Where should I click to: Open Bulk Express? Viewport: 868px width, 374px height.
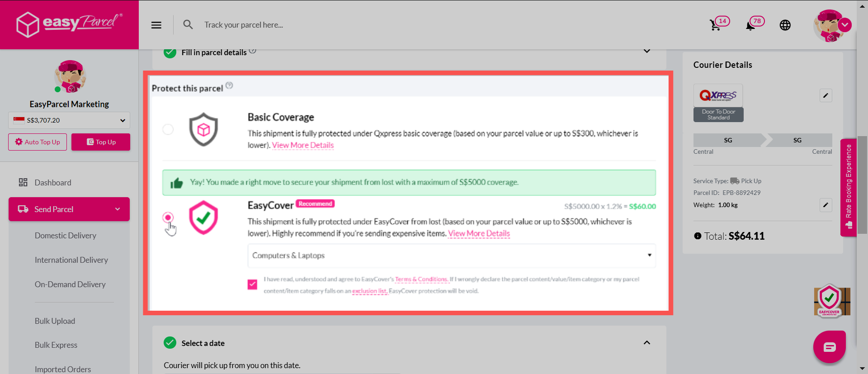coord(56,345)
